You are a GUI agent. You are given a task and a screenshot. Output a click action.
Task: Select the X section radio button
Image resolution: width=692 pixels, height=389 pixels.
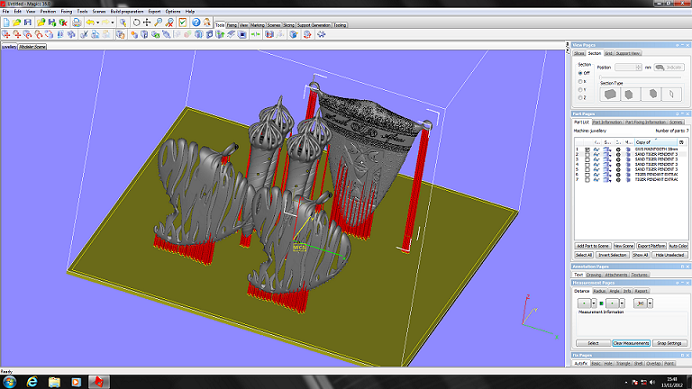[580, 82]
